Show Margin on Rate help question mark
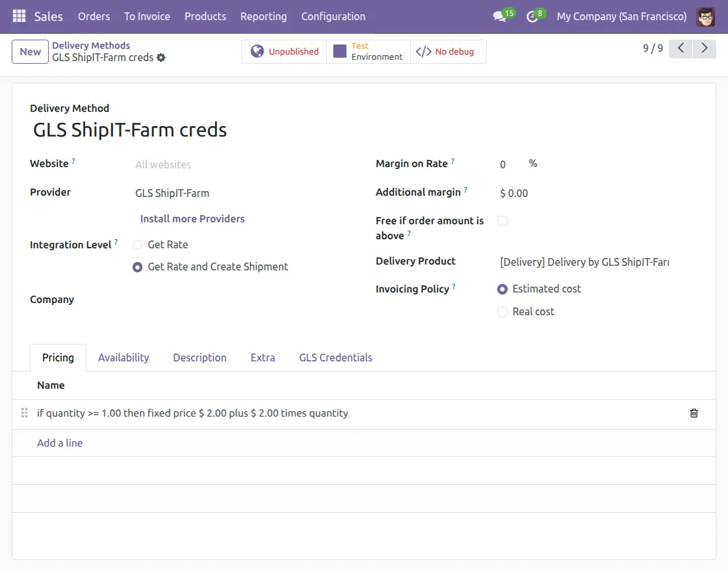The width and height of the screenshot is (728, 572). click(x=452, y=161)
